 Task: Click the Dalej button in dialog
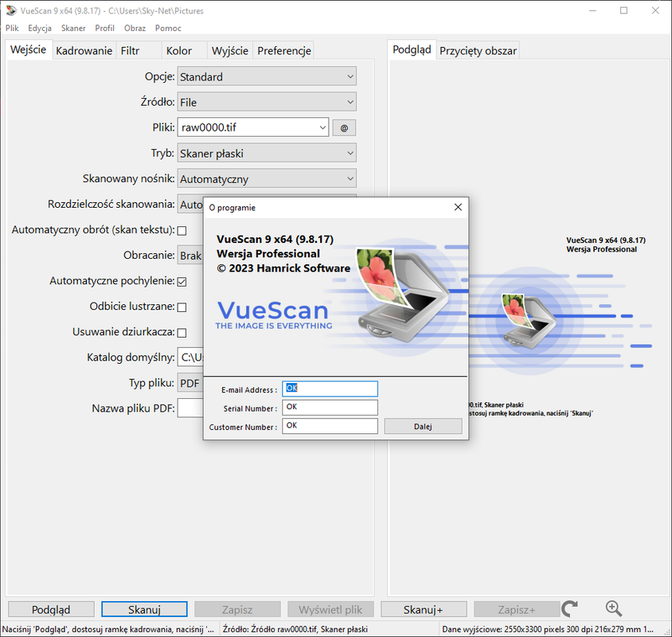[x=423, y=426]
